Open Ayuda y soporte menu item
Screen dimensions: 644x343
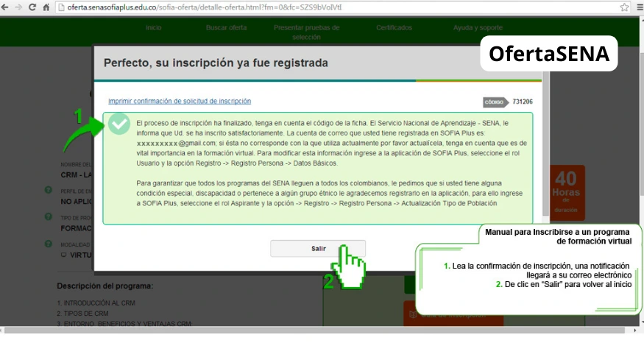tap(478, 27)
